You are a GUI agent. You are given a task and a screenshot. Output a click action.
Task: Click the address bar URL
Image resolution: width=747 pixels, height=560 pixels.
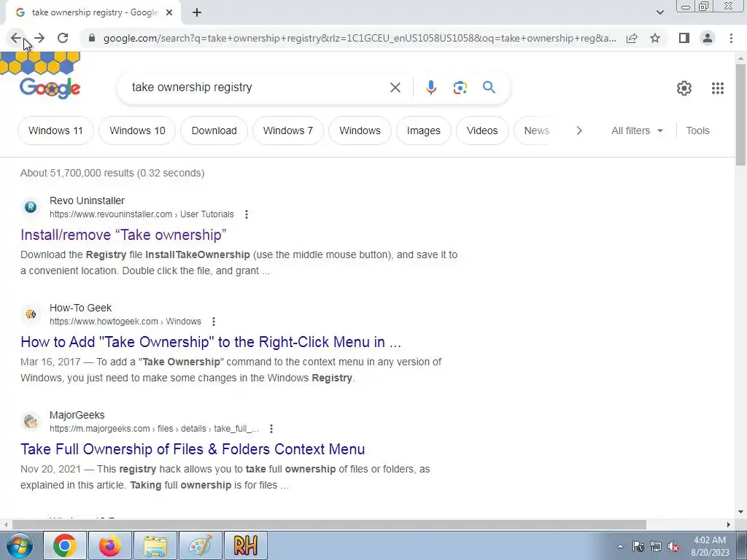pos(360,38)
